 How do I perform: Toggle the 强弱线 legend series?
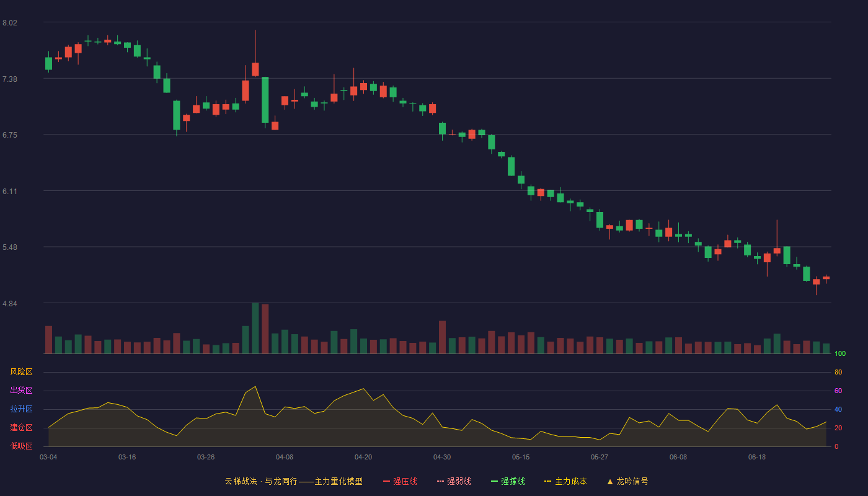point(454,481)
